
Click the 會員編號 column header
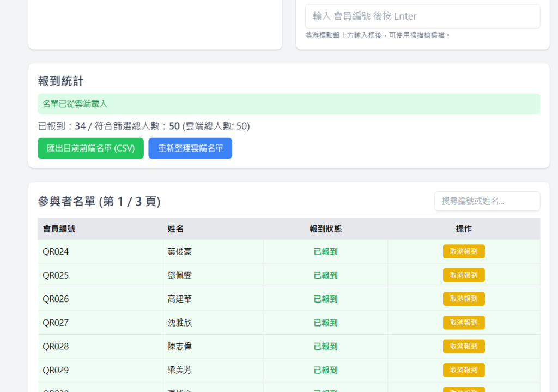tap(59, 229)
